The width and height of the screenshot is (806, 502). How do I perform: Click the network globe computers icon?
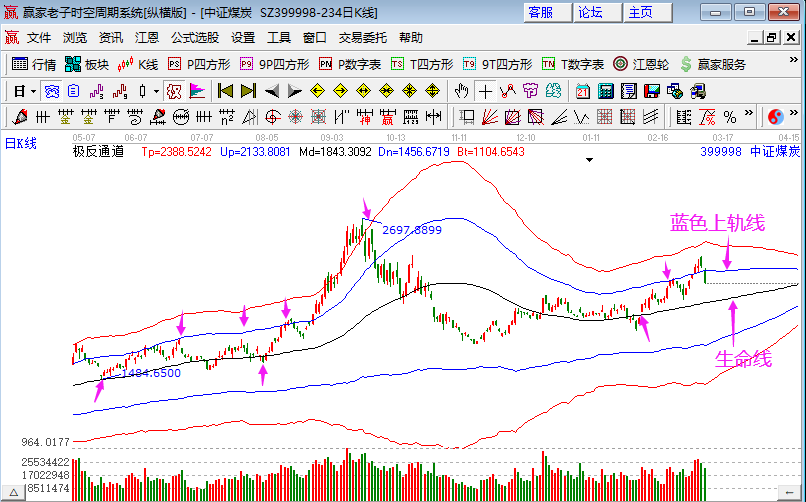coord(674,91)
